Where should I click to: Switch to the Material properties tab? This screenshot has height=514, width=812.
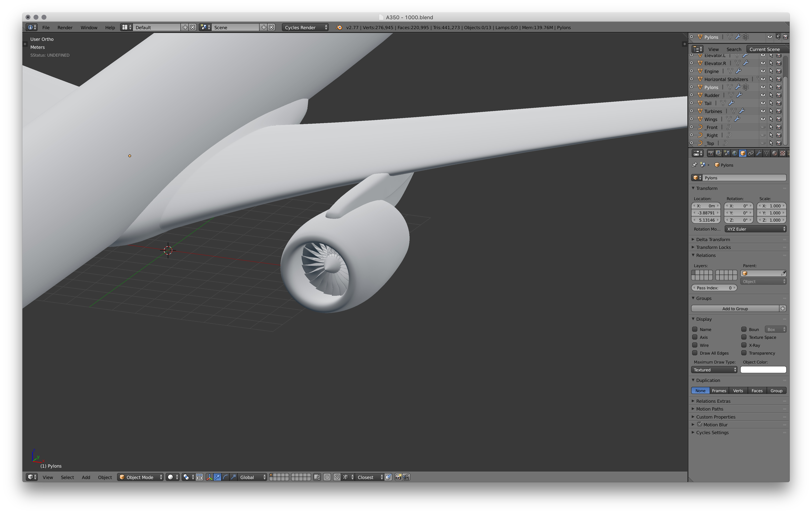tap(775, 153)
